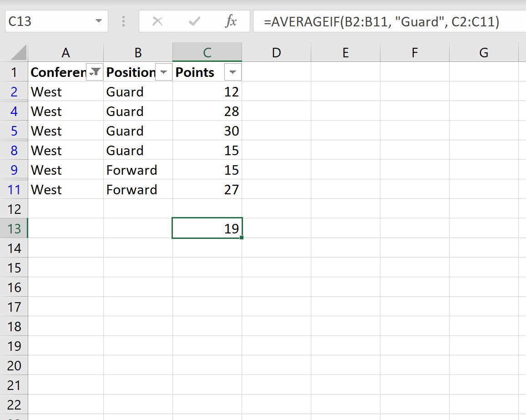Screen dimensions: 526x420
Task: Select row 2 header
Action: click(14, 91)
